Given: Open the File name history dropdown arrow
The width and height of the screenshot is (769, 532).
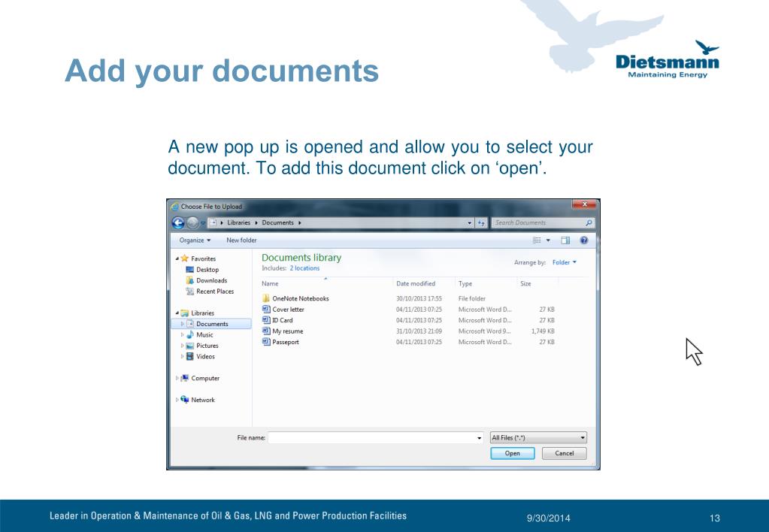Looking at the screenshot, I should [x=479, y=438].
